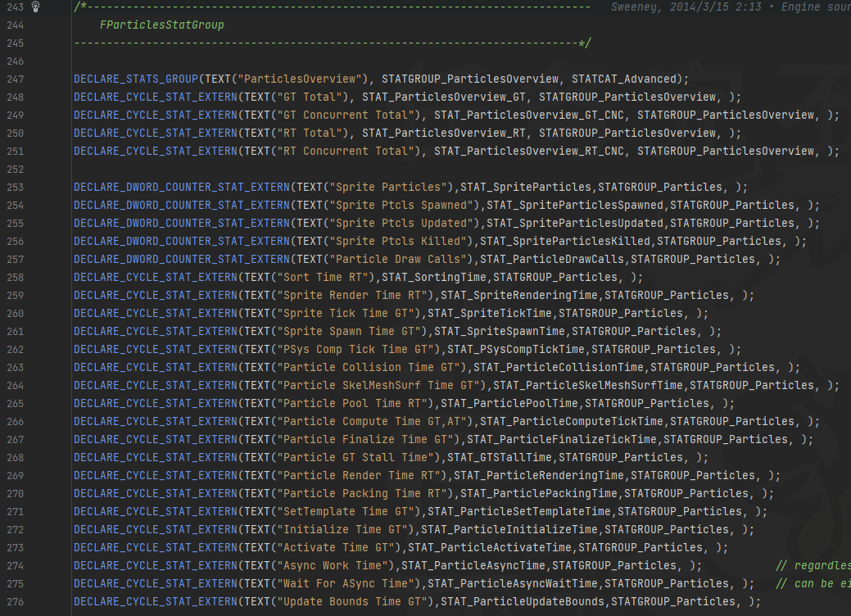Click STAT_ParticlesOverview_GT_CNC identifier
Image resolution: width=851 pixels, height=616 pixels.
[x=529, y=115]
